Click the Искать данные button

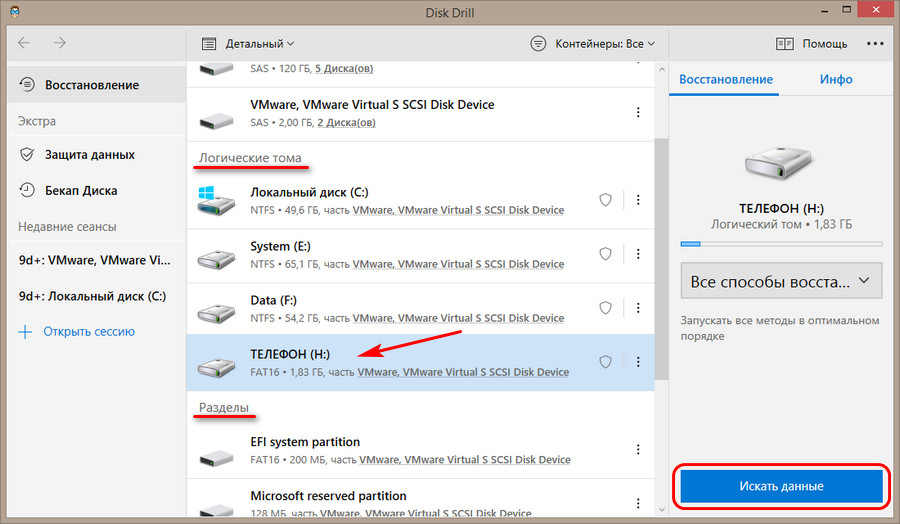pyautogui.click(x=781, y=486)
